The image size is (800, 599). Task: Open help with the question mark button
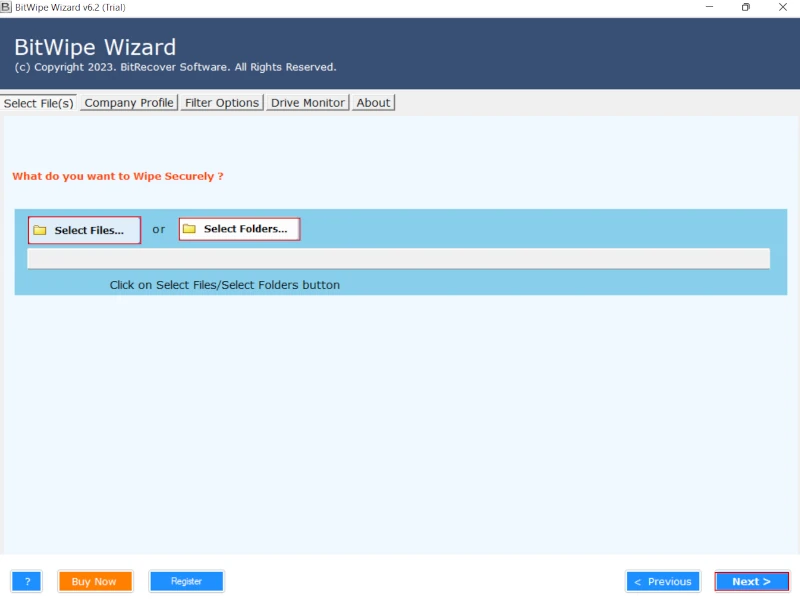(26, 581)
